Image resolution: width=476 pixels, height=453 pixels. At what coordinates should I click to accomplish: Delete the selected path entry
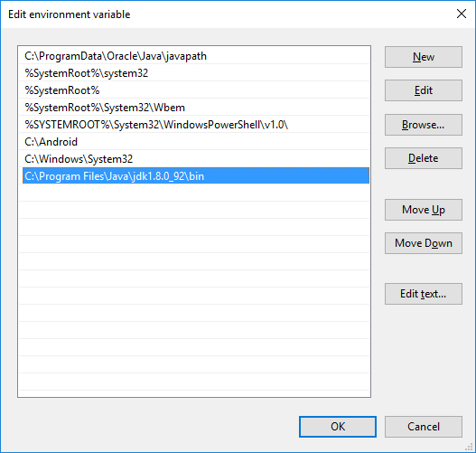(424, 158)
